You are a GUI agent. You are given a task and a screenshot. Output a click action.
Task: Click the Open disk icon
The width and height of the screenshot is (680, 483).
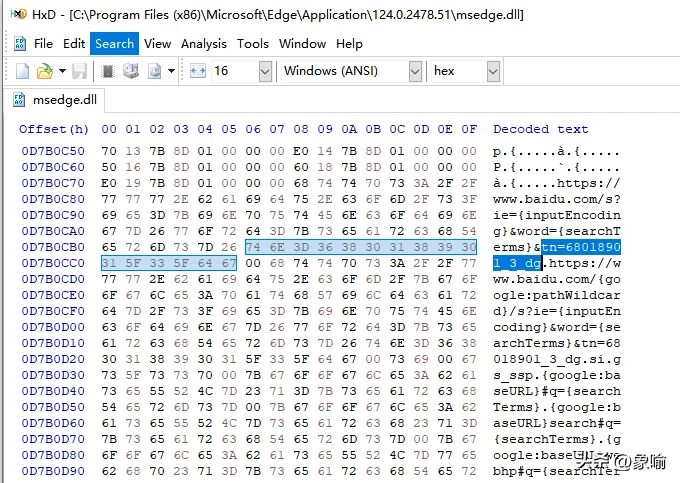coord(131,71)
